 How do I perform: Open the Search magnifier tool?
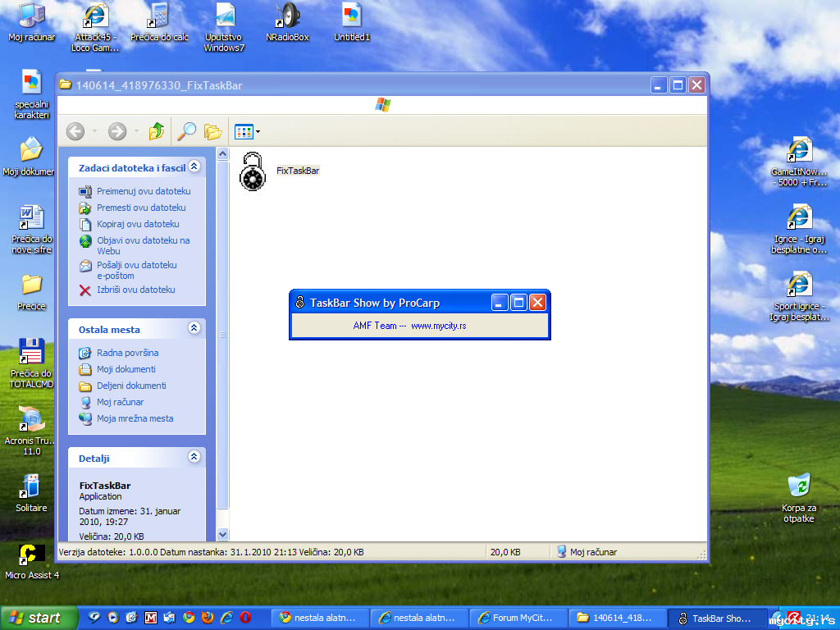(x=187, y=131)
